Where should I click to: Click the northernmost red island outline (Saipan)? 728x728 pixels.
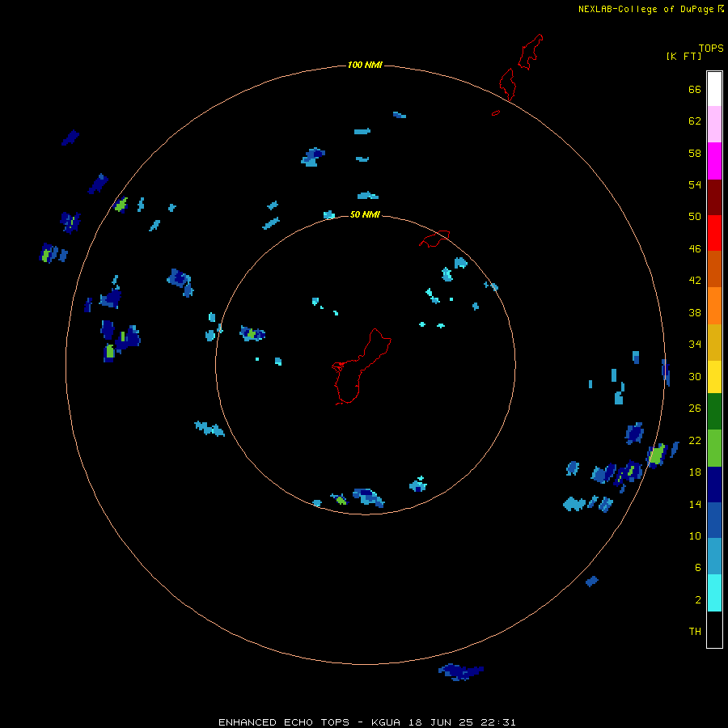(530, 52)
